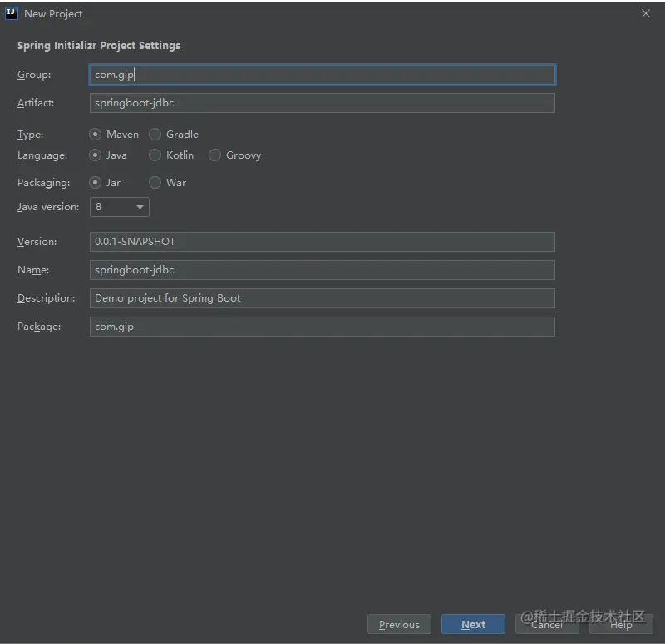The image size is (665, 644).
Task: Click the Artifact input field
Action: pyautogui.click(x=323, y=103)
